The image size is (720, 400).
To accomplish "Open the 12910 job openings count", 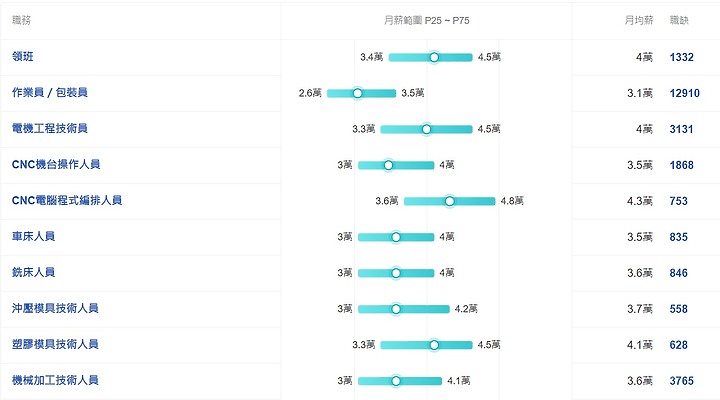I will click(685, 93).
